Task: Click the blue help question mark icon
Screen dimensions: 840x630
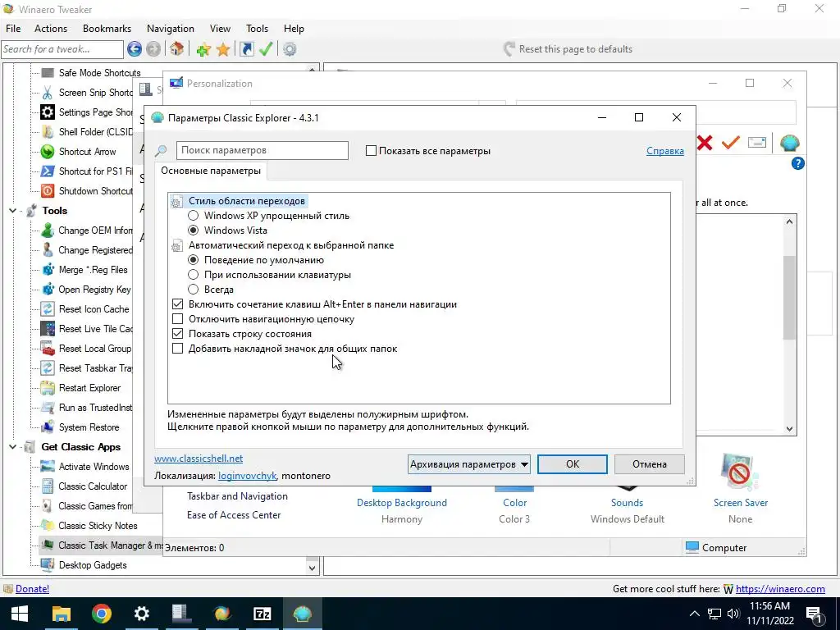Action: pyautogui.click(x=797, y=163)
